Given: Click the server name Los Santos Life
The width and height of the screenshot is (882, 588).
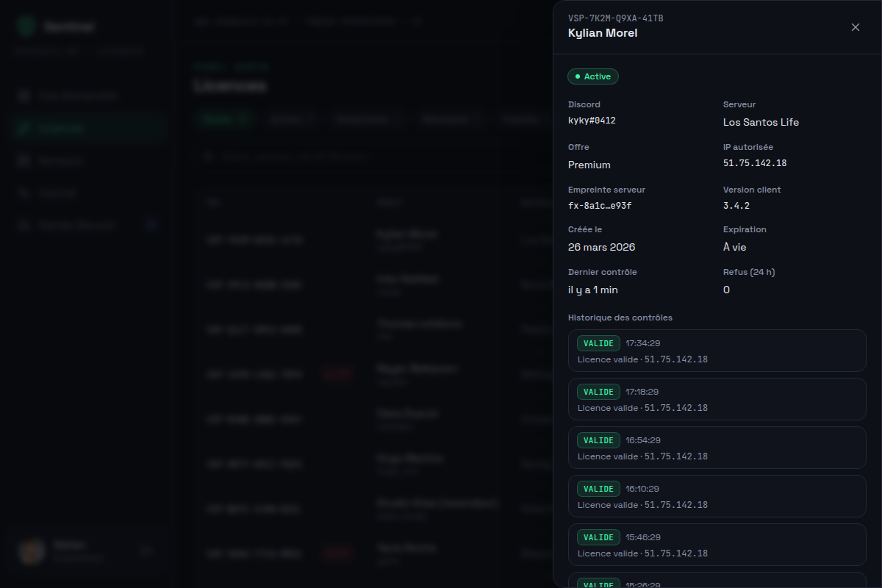Looking at the screenshot, I should pyautogui.click(x=761, y=122).
